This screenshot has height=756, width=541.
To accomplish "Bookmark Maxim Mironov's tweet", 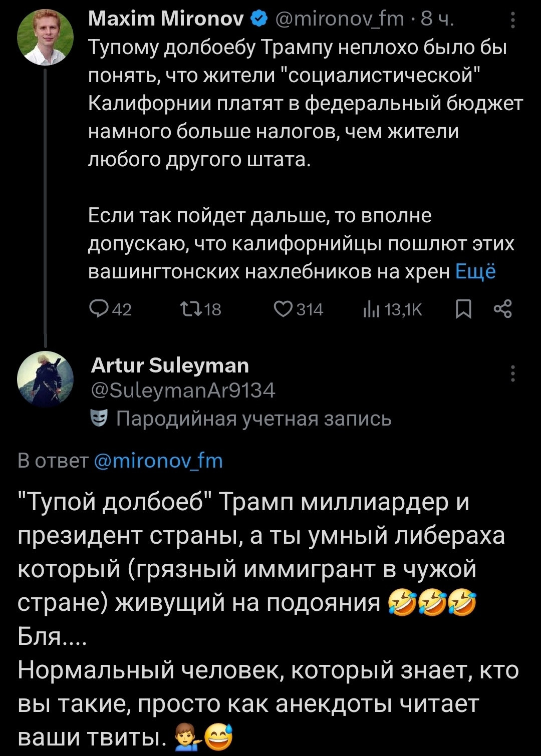I will [463, 310].
